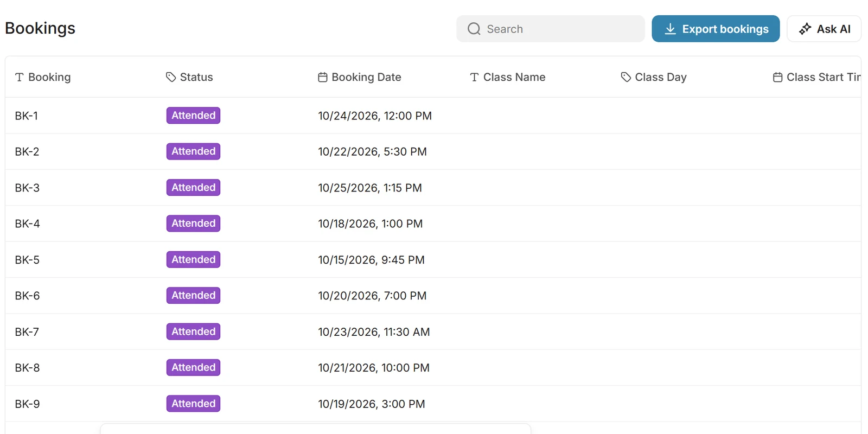Sort by the Class Start Time header
Screen dimensions: 868x434
(x=824, y=77)
